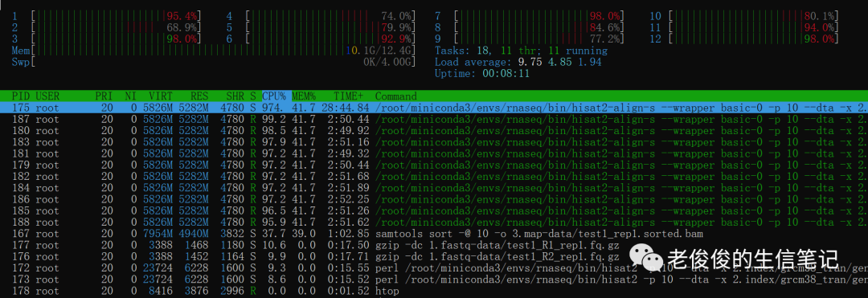Sort by the USER column header
The width and height of the screenshot is (868, 298).
47,96
